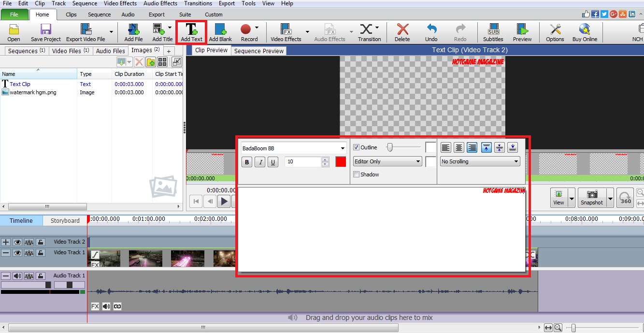The image size is (644, 333).
Task: Apply bold formatting to the text
Action: pos(247,162)
